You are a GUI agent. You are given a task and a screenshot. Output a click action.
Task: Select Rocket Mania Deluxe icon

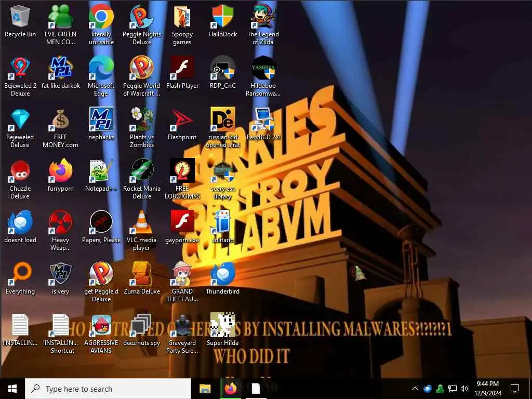pos(142,179)
